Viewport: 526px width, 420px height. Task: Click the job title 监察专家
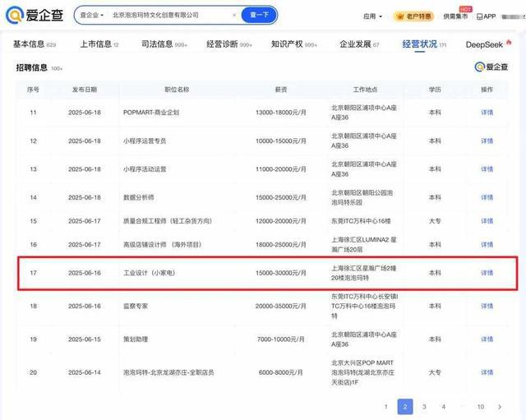click(x=136, y=306)
